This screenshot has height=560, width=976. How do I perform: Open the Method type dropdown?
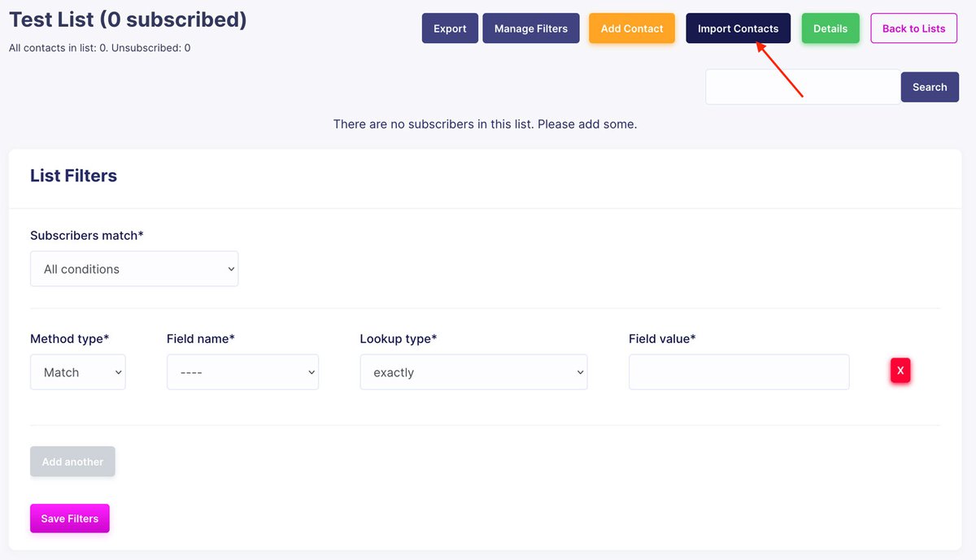pyautogui.click(x=78, y=372)
